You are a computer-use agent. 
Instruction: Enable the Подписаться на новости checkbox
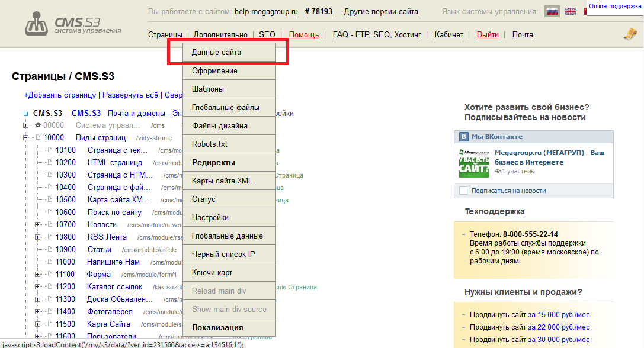[464, 191]
